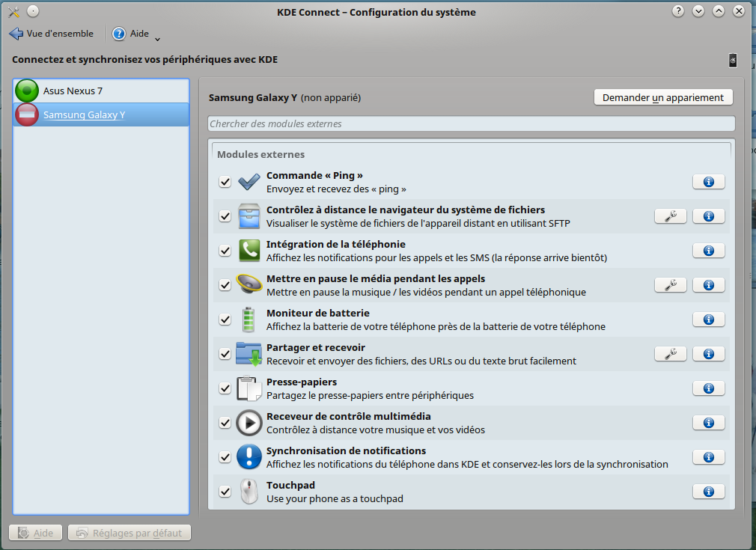The height and width of the screenshot is (550, 756).
Task: Select Samsung Galaxy Y in the device list
Action: click(84, 114)
